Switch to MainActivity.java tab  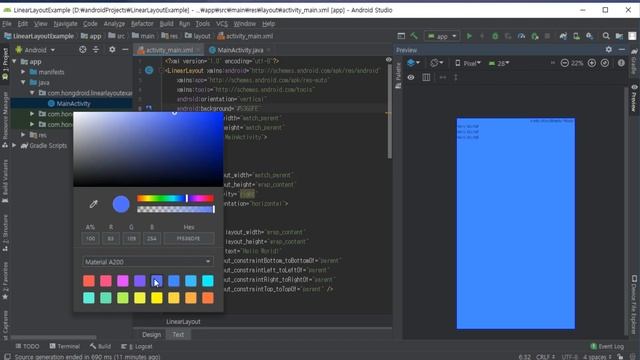pyautogui.click(x=240, y=50)
